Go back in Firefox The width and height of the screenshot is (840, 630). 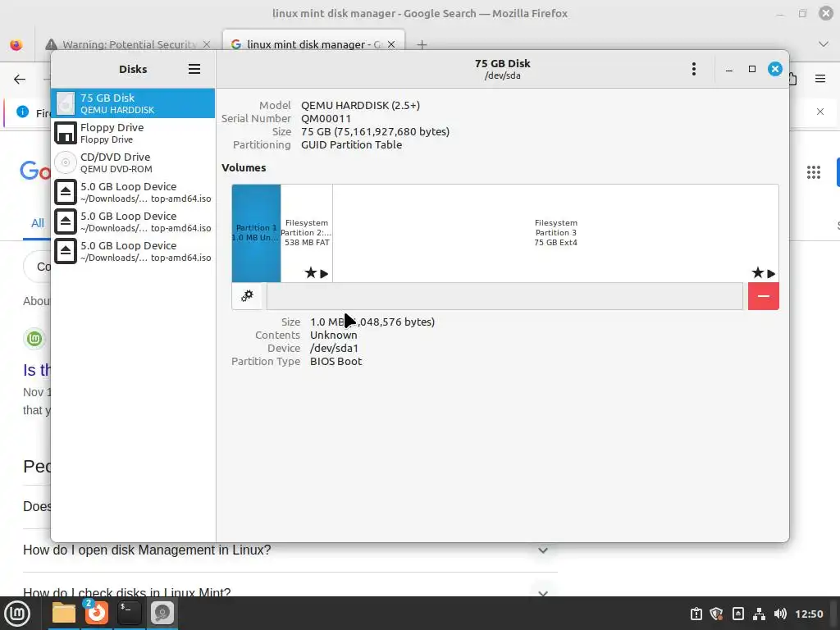pos(20,80)
